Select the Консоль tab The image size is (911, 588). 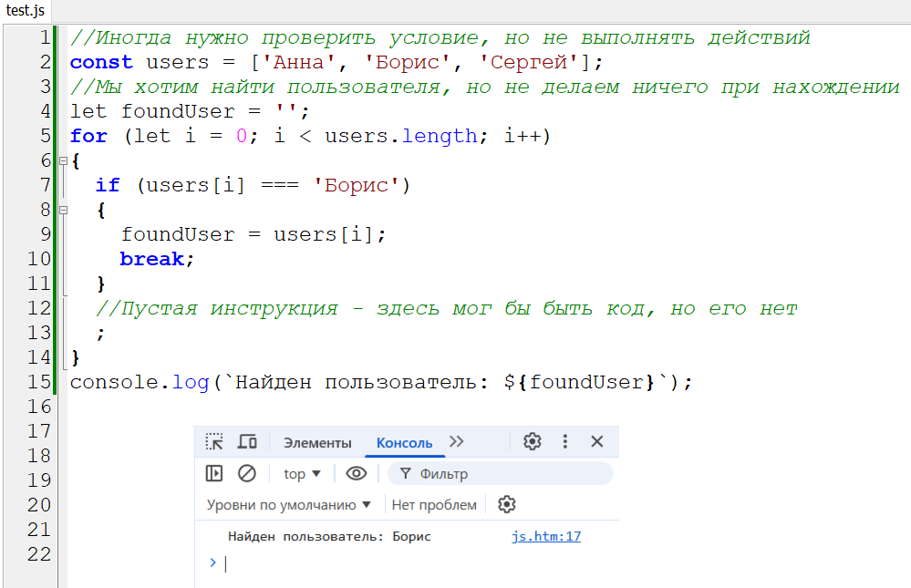pos(404,443)
